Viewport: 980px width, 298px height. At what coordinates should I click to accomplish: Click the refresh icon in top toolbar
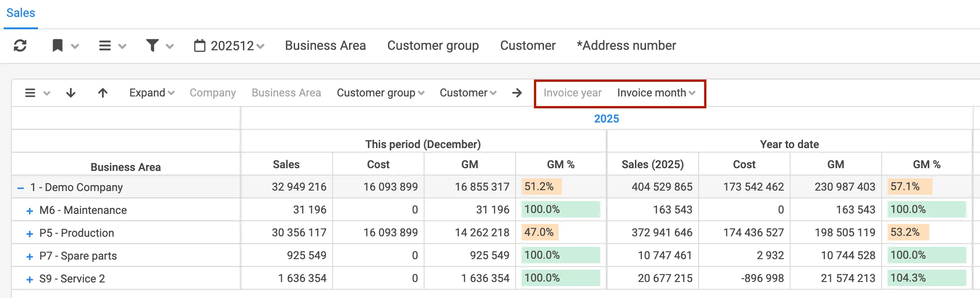tap(20, 46)
